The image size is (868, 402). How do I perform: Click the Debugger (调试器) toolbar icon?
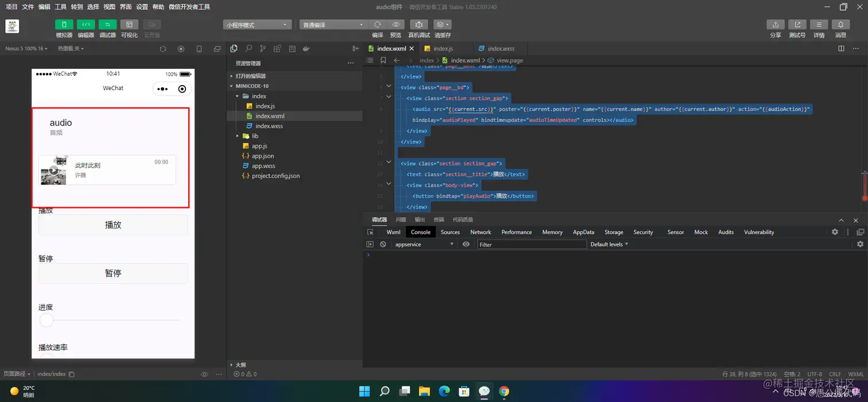pyautogui.click(x=107, y=25)
